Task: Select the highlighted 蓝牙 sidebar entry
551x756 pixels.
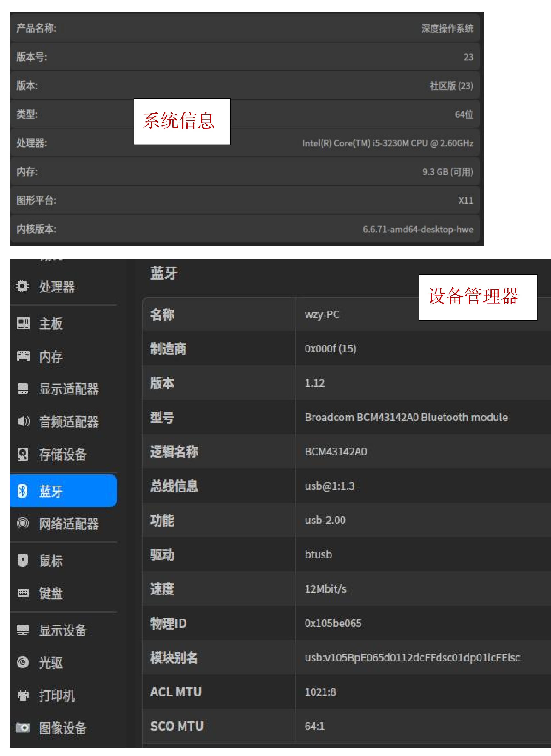Action: tap(63, 490)
